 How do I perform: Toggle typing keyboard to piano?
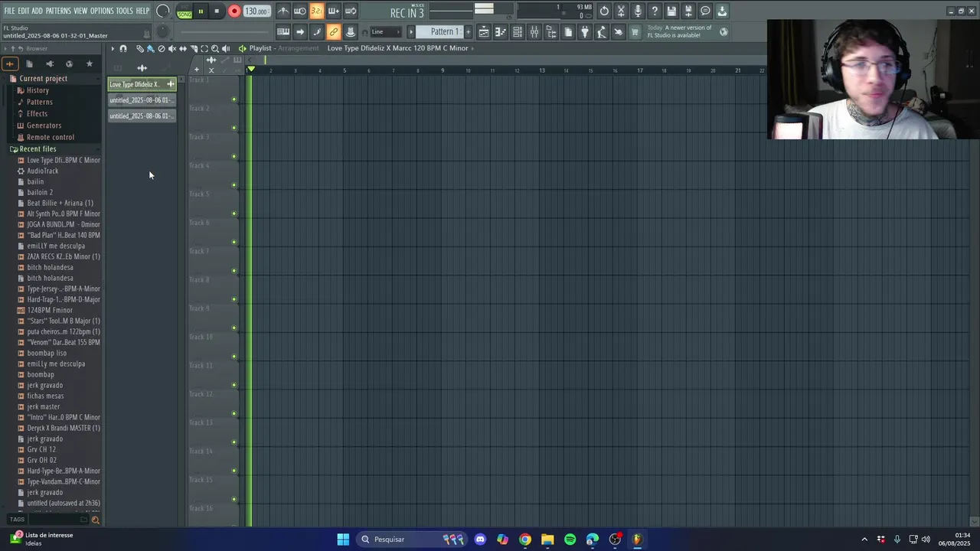pos(283,31)
